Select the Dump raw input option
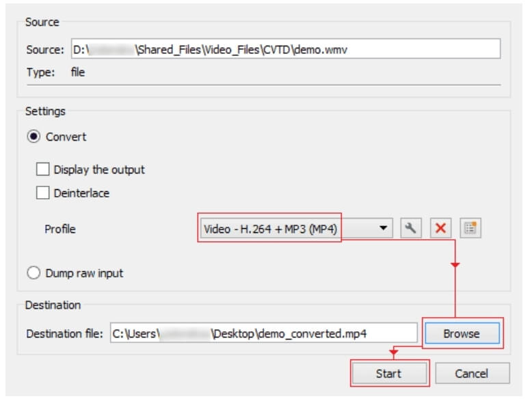 tap(34, 273)
